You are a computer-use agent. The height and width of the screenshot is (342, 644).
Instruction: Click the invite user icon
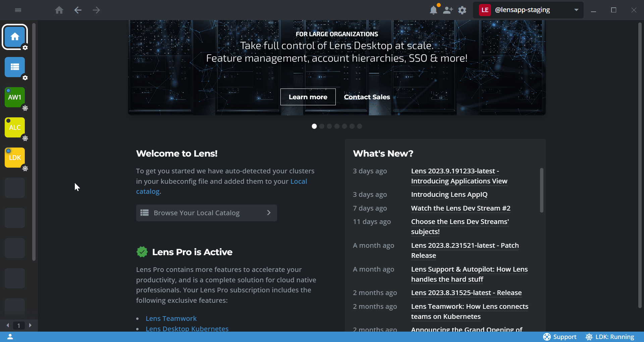(448, 10)
